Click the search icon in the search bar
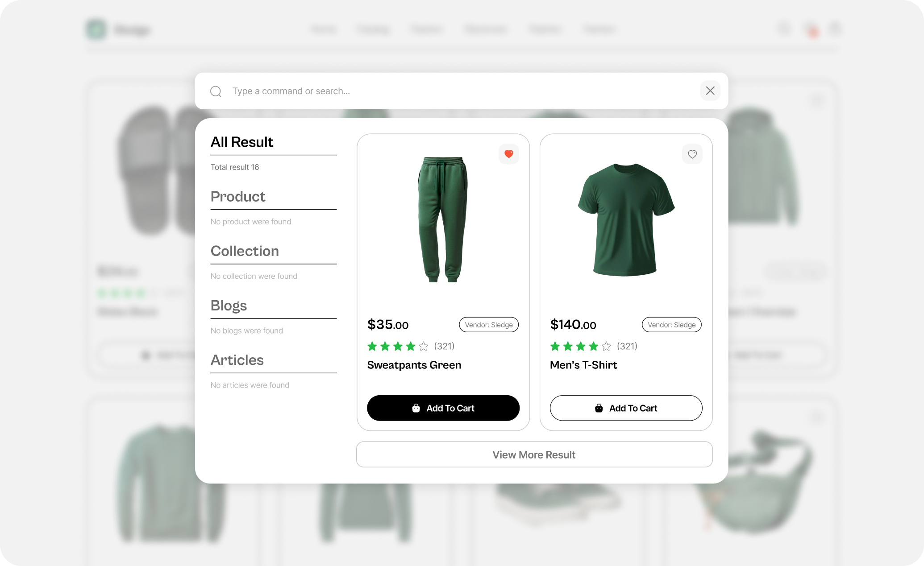 tap(216, 91)
